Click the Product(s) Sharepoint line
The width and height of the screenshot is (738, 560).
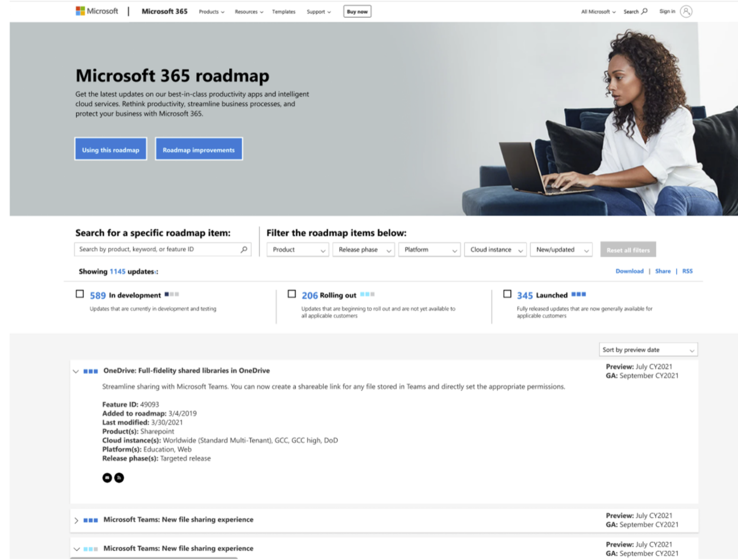[138, 432]
